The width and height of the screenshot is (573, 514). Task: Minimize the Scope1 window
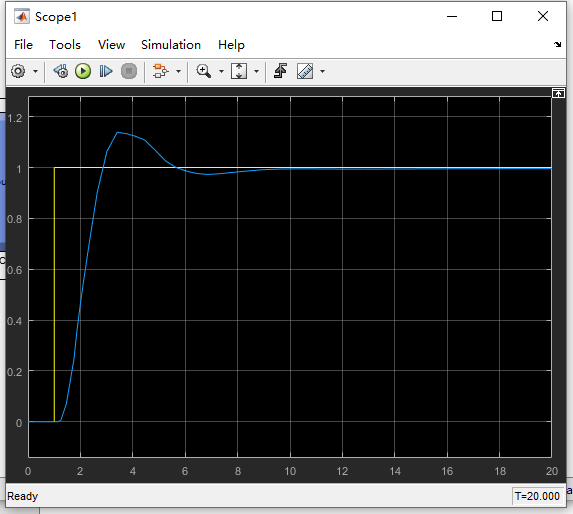(452, 16)
